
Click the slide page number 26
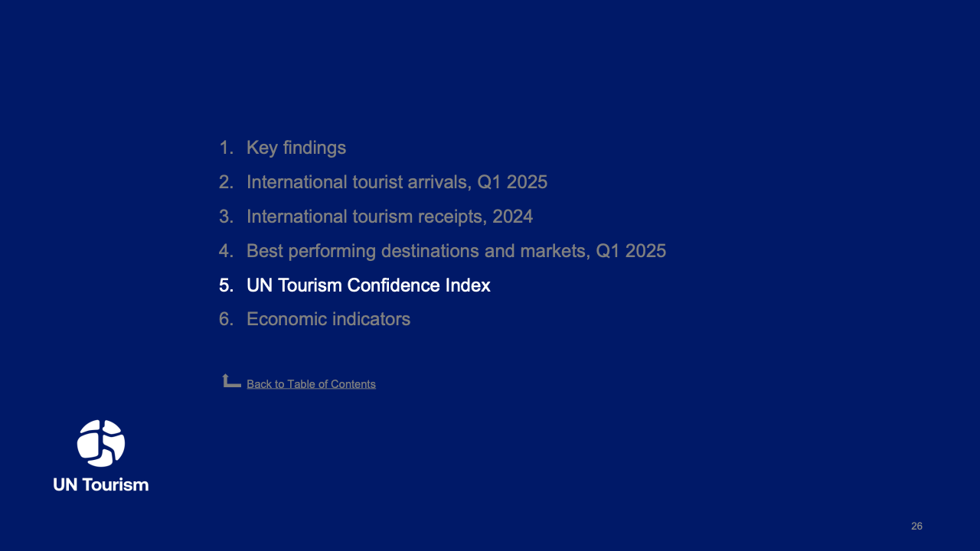point(916,527)
